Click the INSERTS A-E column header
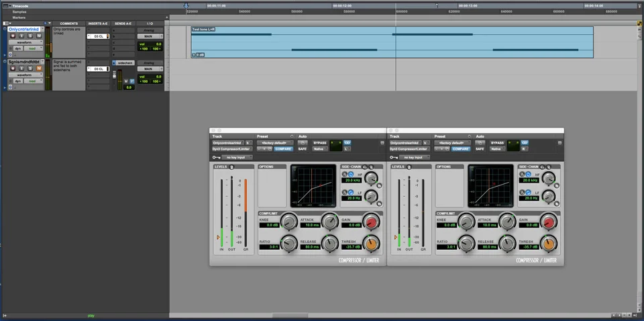Viewport: 644px width, 321px height. pos(98,24)
